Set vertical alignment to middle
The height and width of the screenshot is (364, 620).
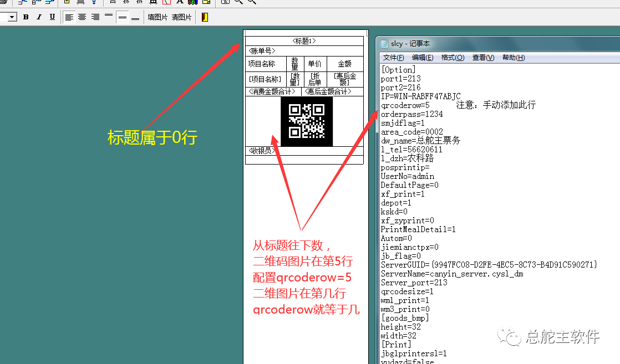coord(123,17)
